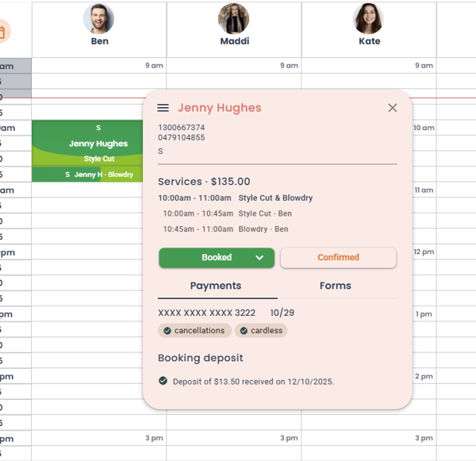Close the Jenny Hughes appointment popup

tap(392, 108)
